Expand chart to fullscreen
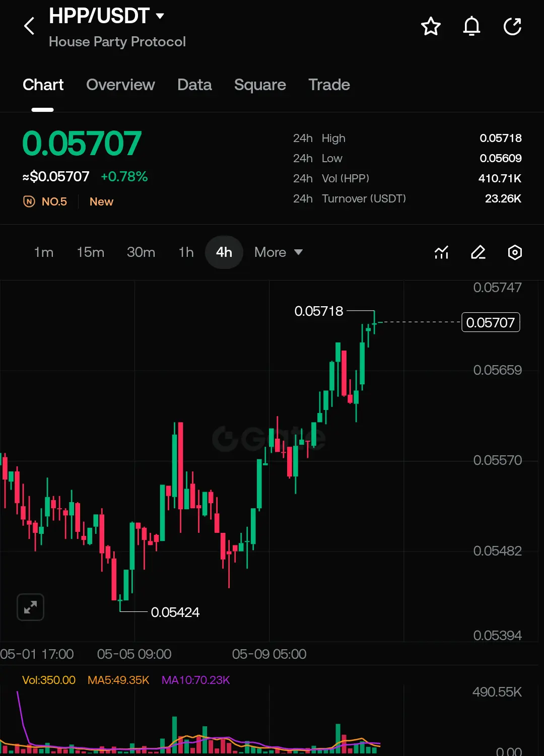This screenshot has width=544, height=756. click(x=30, y=607)
